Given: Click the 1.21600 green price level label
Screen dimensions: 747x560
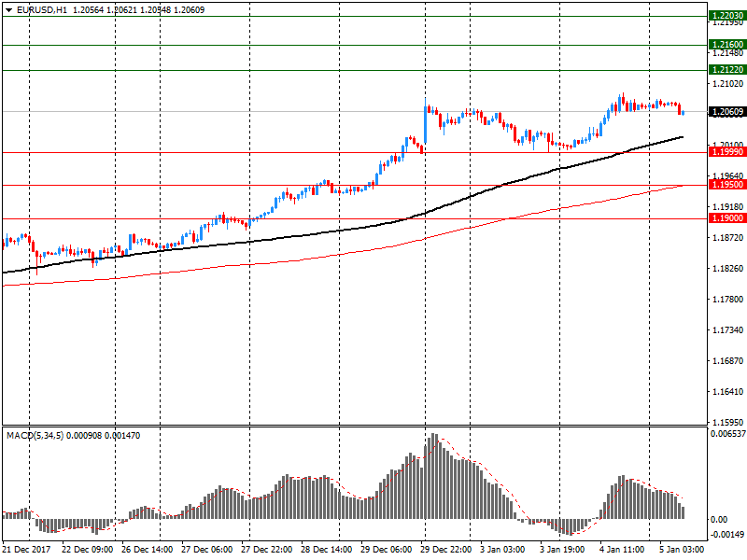Looking at the screenshot, I should (727, 44).
